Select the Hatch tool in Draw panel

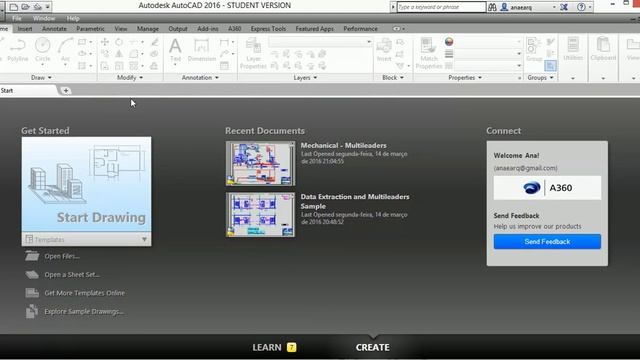pos(82,66)
